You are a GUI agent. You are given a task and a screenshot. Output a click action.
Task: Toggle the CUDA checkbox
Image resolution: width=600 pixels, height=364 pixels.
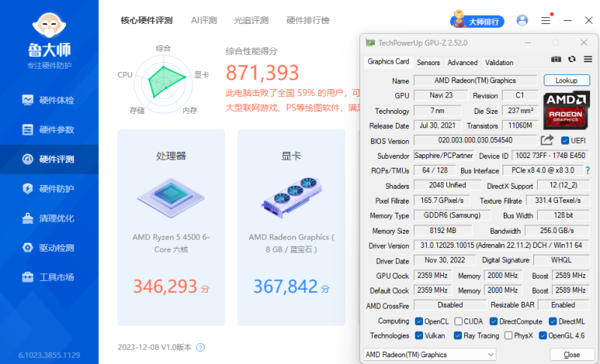click(x=458, y=321)
